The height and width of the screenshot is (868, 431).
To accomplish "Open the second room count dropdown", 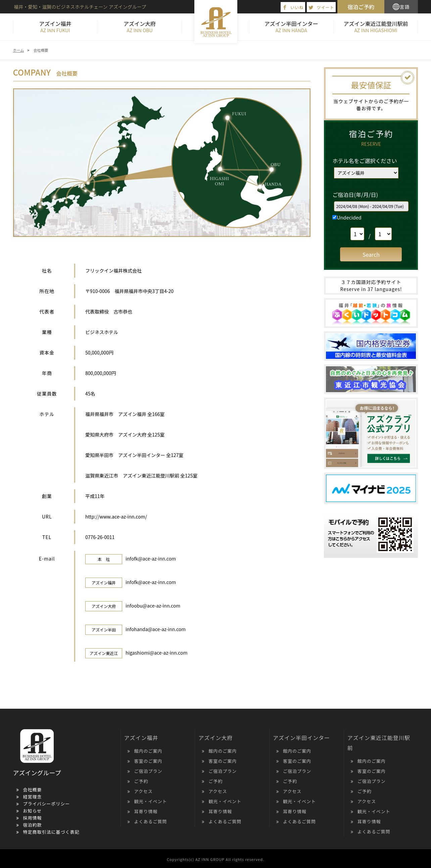I will (383, 234).
